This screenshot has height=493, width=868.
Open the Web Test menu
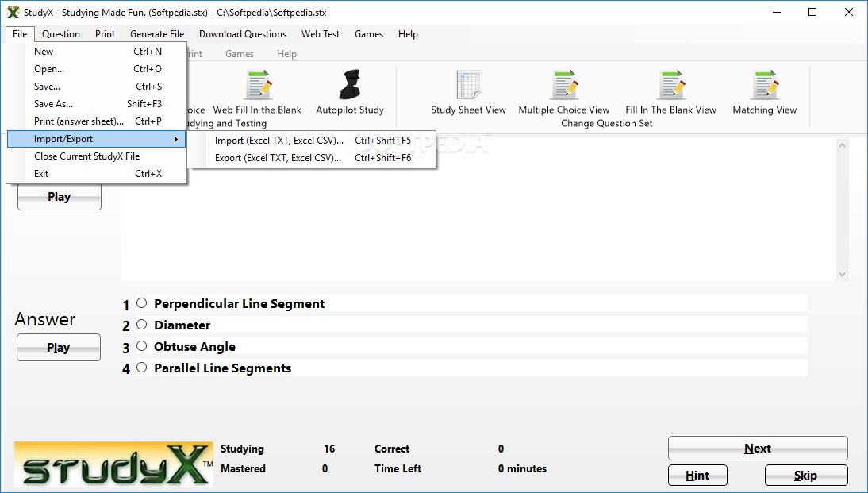(321, 34)
